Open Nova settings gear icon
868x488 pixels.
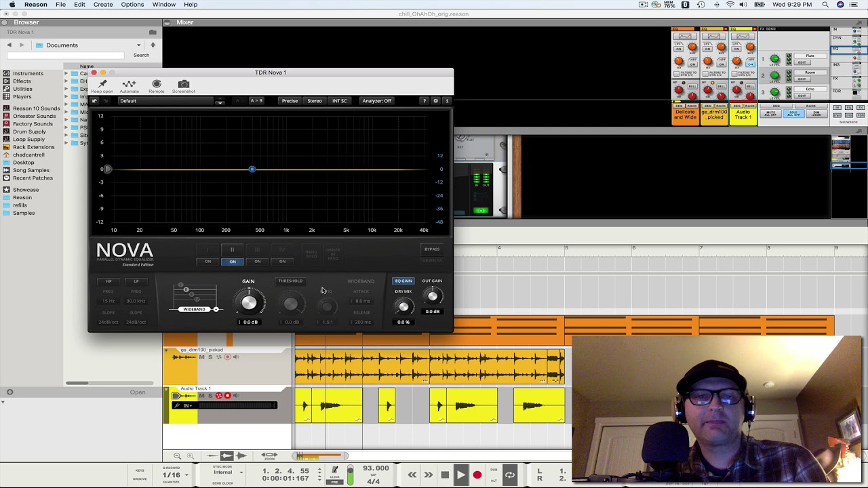[435, 101]
